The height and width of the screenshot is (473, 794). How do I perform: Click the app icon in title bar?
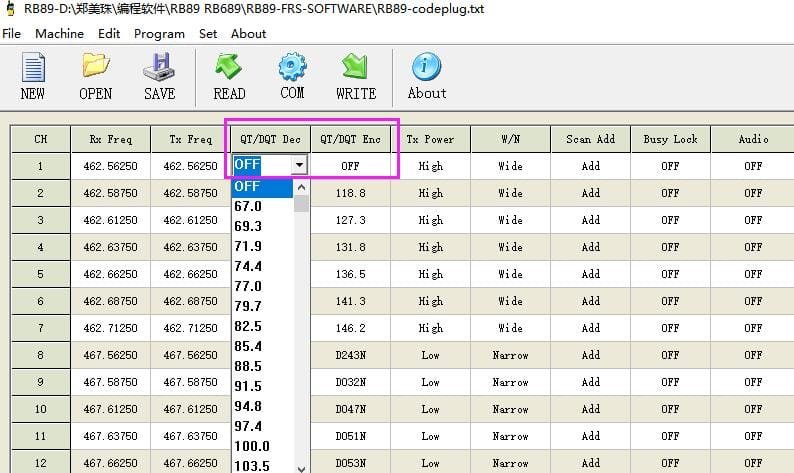9,9
